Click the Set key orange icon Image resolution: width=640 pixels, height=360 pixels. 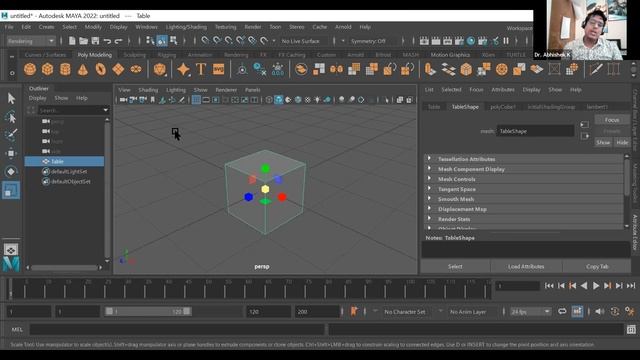pyautogui.click(x=354, y=311)
